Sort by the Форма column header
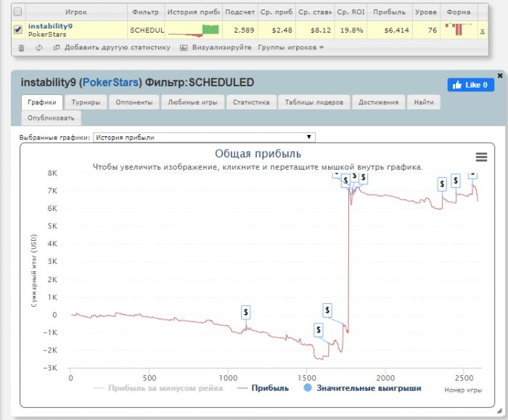The image size is (508, 420). click(x=459, y=12)
